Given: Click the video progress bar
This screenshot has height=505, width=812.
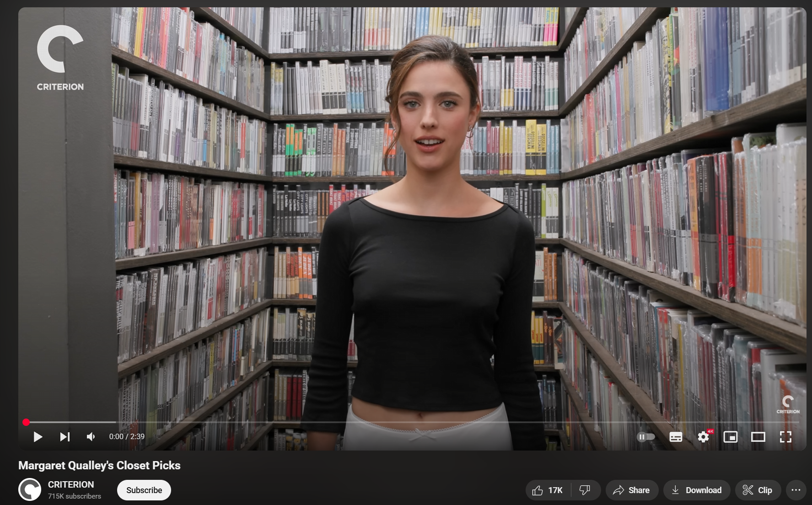Looking at the screenshot, I should [x=412, y=422].
